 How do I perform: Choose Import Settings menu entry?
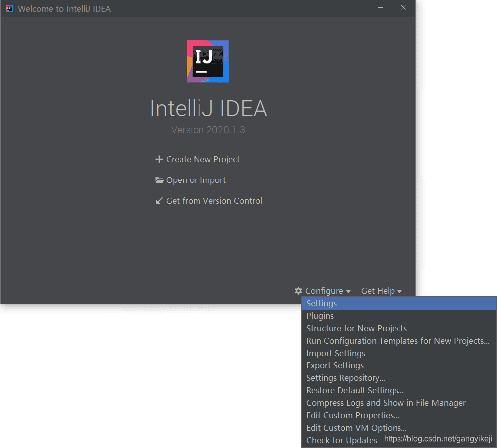click(x=399, y=353)
